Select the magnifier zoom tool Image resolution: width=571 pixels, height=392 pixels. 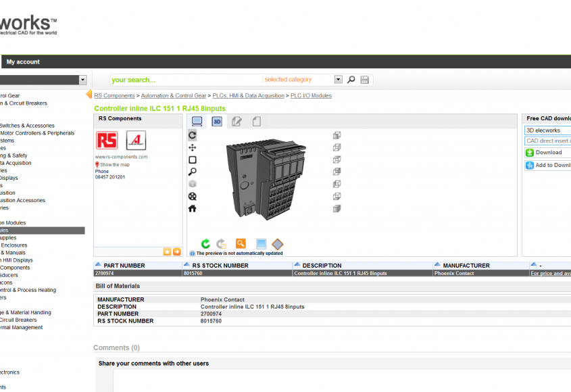coord(193,172)
